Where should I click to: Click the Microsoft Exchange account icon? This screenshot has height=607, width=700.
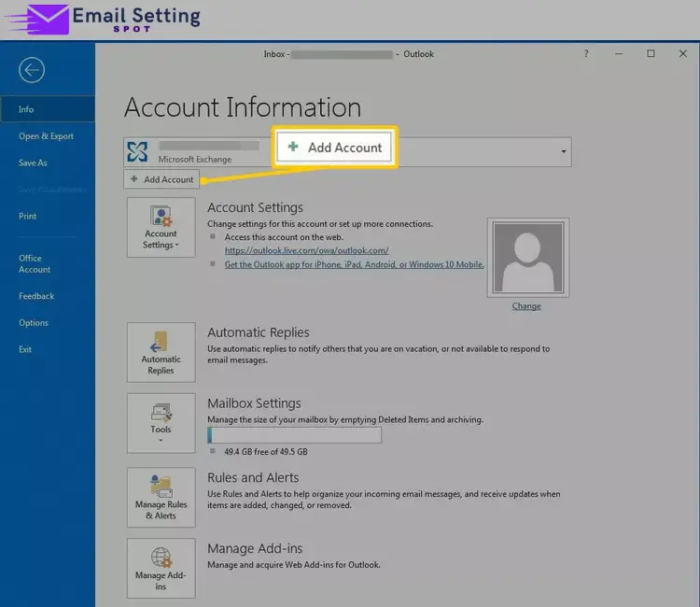(137, 152)
